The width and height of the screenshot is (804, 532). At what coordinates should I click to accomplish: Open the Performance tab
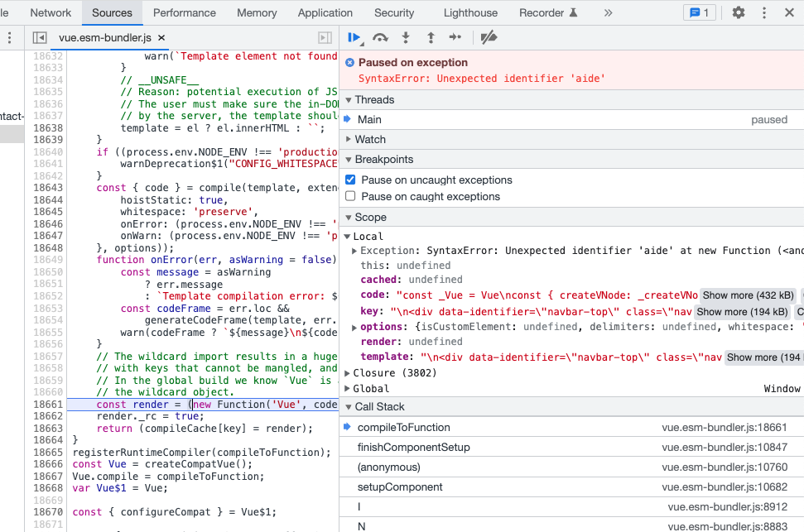tap(185, 12)
